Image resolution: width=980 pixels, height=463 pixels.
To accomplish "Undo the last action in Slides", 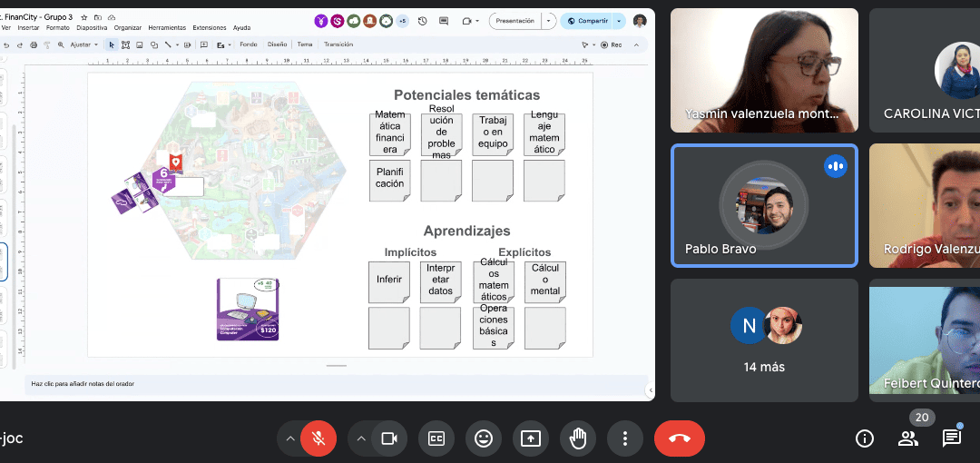I will (5, 44).
